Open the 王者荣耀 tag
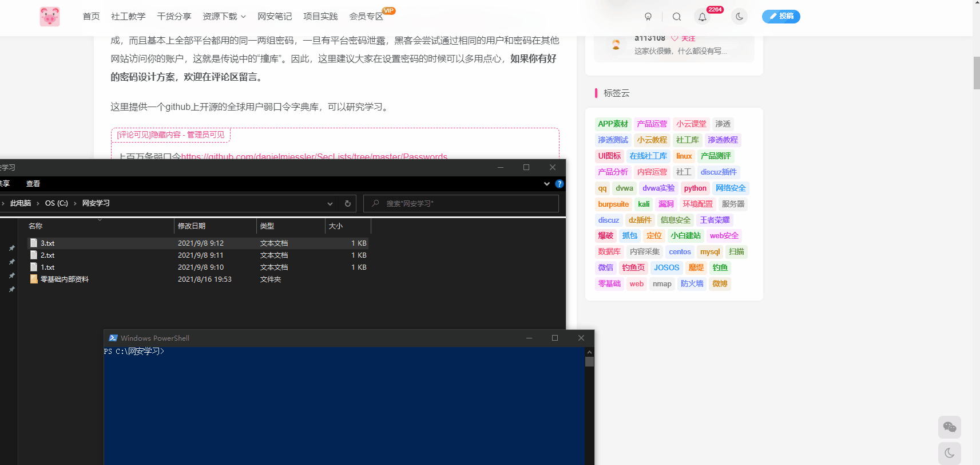 pos(715,220)
